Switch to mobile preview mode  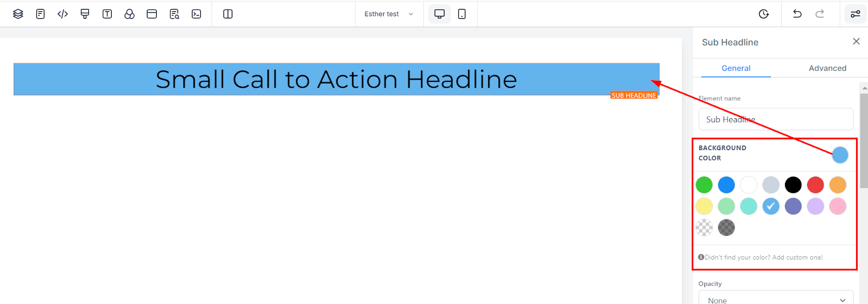pos(462,14)
